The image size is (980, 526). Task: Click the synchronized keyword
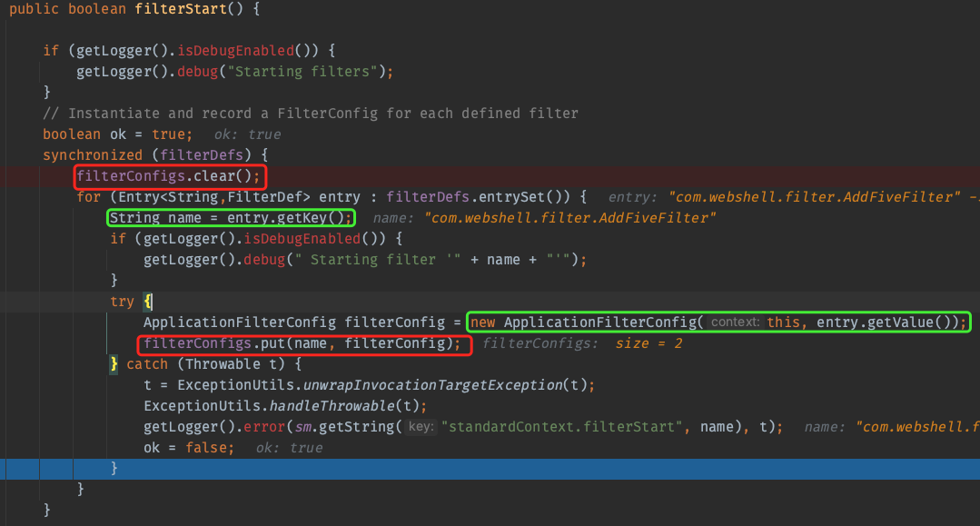(x=93, y=155)
